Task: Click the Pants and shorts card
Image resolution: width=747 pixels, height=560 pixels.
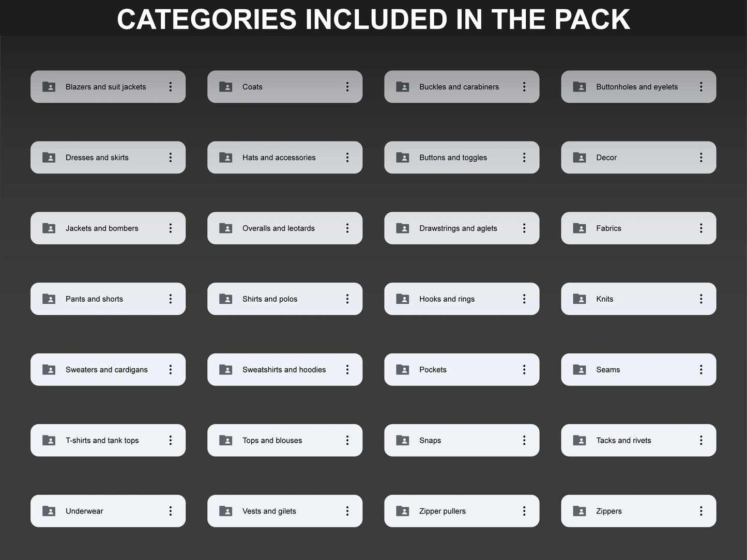Action: pyautogui.click(x=108, y=299)
